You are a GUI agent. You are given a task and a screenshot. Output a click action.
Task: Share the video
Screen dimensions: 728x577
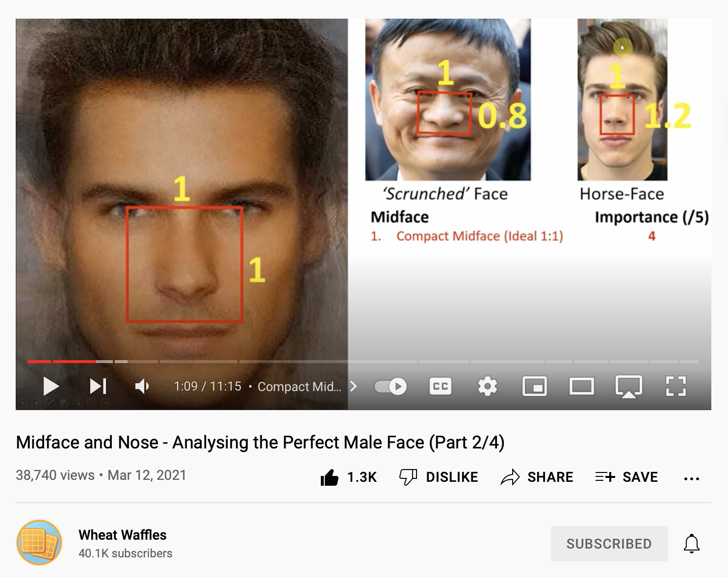(537, 477)
